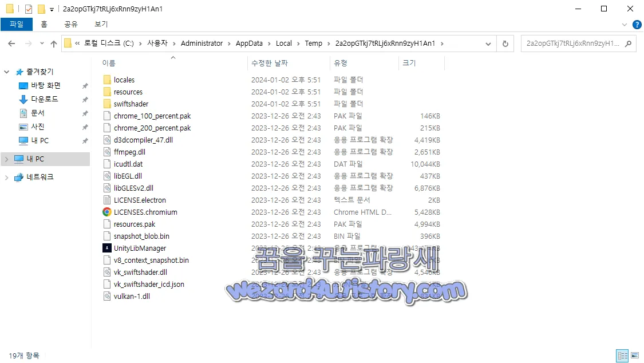
Task: Open the locales folder icon
Action: point(108,80)
